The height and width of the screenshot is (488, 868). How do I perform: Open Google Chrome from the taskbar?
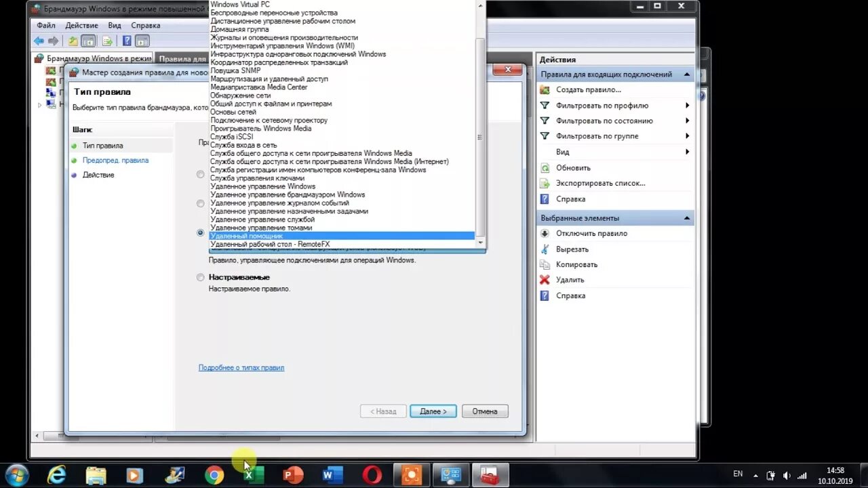[214, 474]
